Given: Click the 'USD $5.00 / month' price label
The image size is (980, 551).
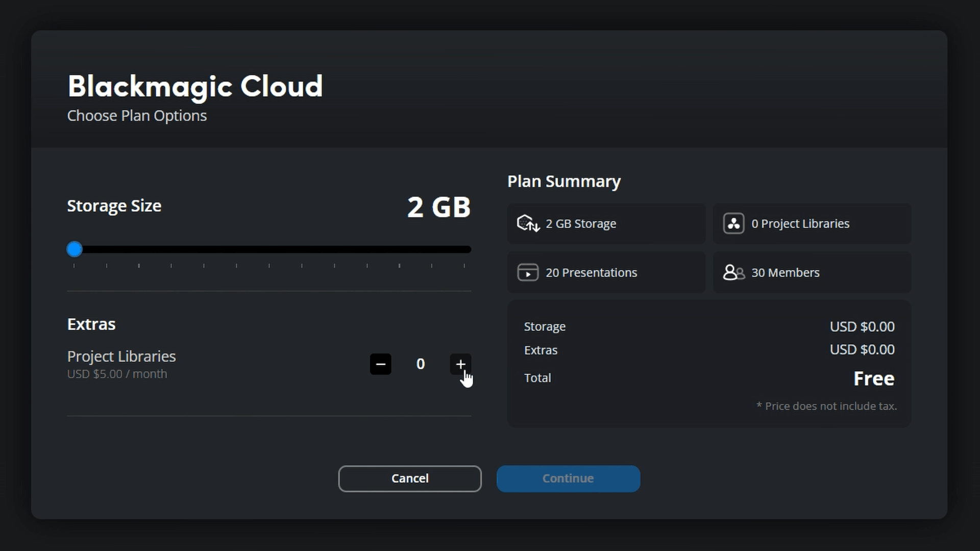Looking at the screenshot, I should click(117, 374).
